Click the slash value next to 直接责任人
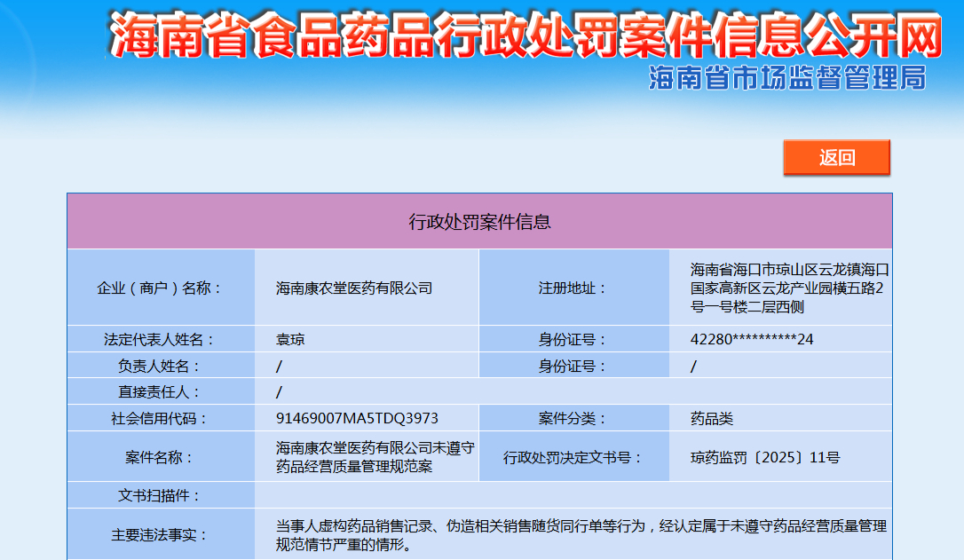 (279, 392)
